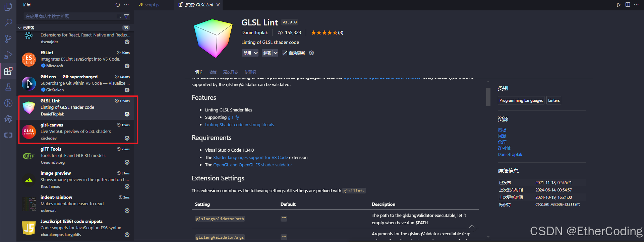Switch to script.js editor tab
Screen dimensions: 644x242
(x=152, y=5)
